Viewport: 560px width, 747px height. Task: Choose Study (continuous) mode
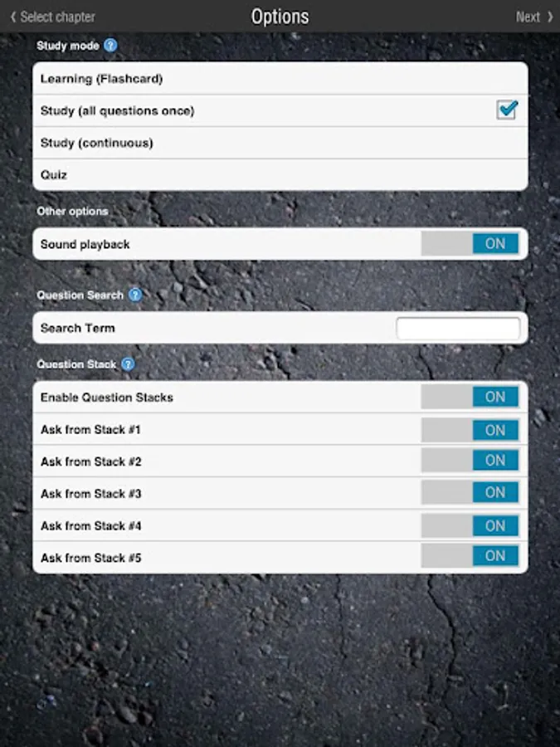[249, 143]
